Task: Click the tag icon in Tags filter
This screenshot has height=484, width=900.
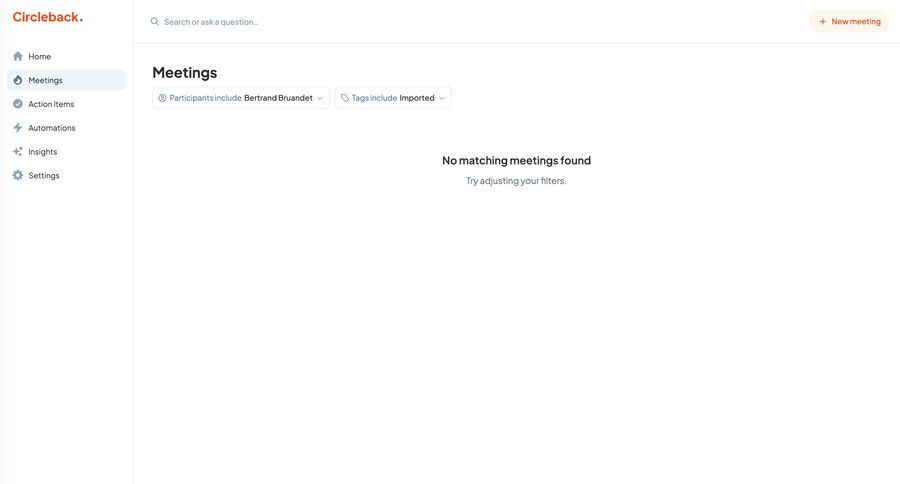Action: coord(345,98)
